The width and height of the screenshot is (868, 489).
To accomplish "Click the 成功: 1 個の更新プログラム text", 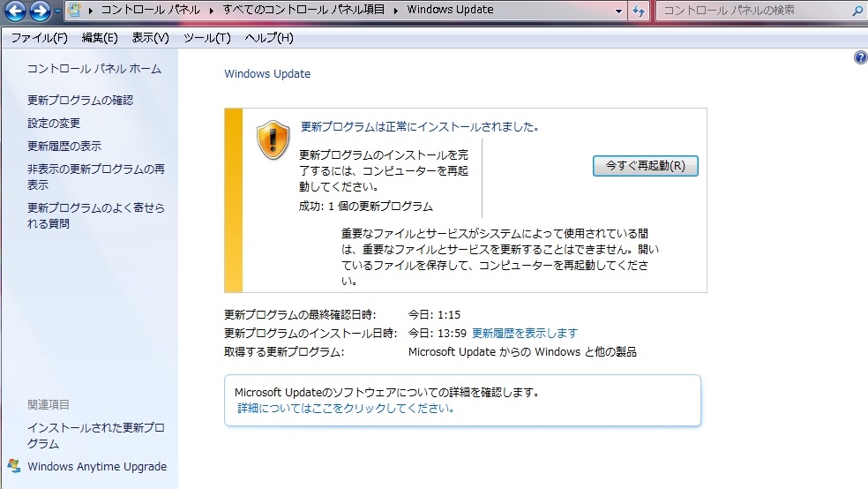I will (365, 207).
